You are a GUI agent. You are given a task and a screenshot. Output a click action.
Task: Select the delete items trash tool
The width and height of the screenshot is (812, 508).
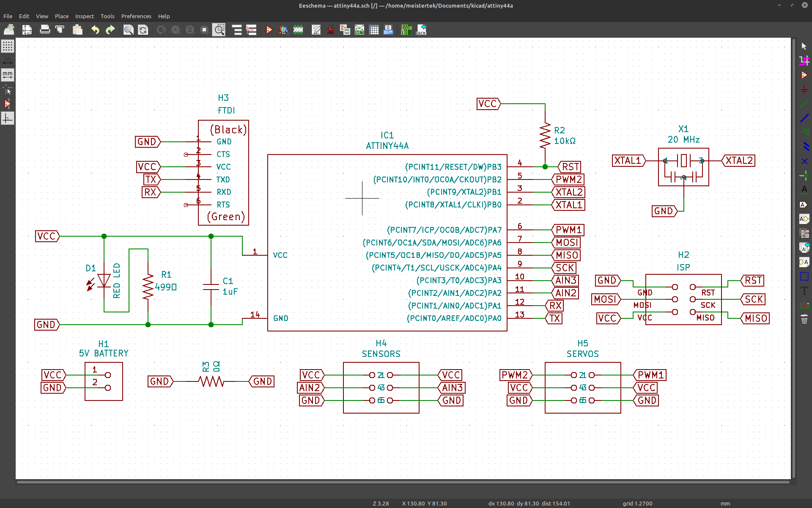tap(804, 320)
